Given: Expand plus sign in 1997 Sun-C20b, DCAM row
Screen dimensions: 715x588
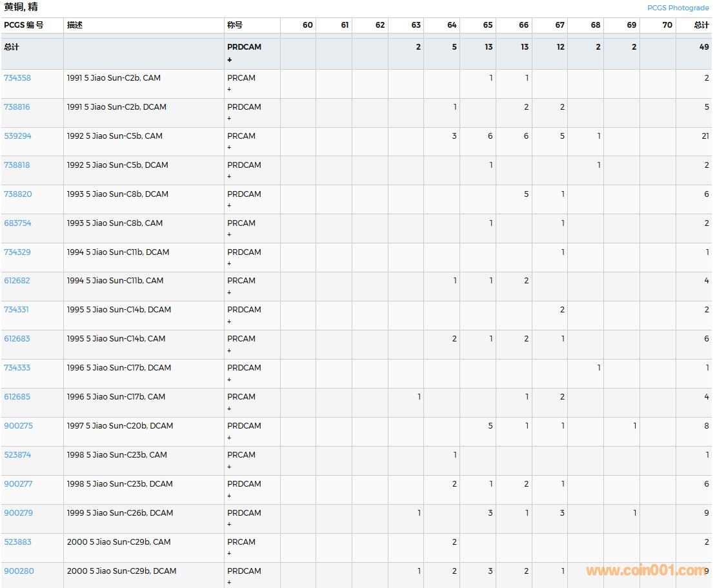Looking at the screenshot, I should click(x=229, y=438).
